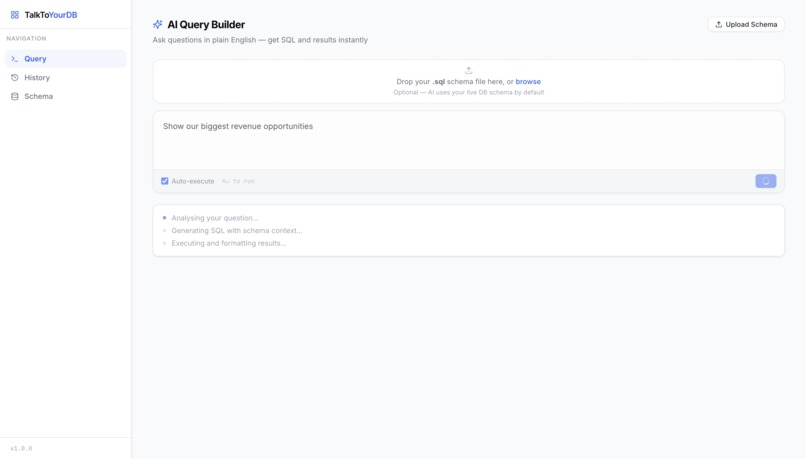Click the 'Executing and formatting results...' step
Viewport: 806px width, 459px height.
229,243
